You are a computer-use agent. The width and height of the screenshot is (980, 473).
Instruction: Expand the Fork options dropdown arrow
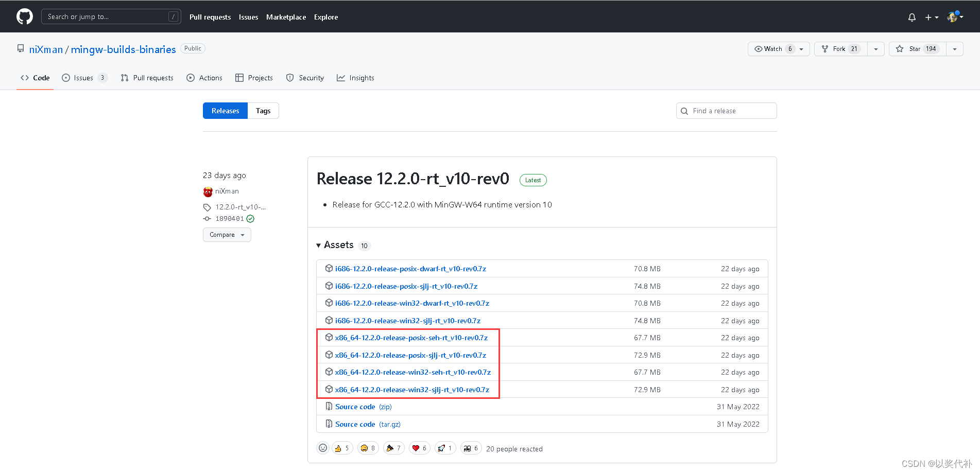876,49
